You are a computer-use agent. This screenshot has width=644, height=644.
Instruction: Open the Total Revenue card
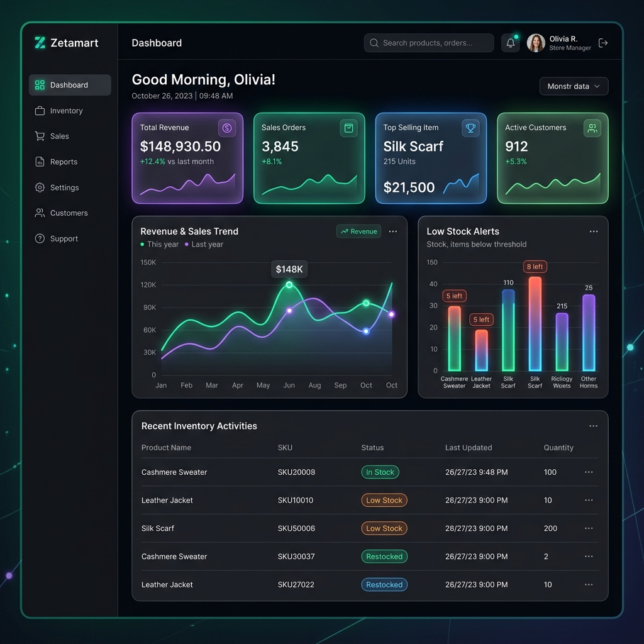coord(187,158)
